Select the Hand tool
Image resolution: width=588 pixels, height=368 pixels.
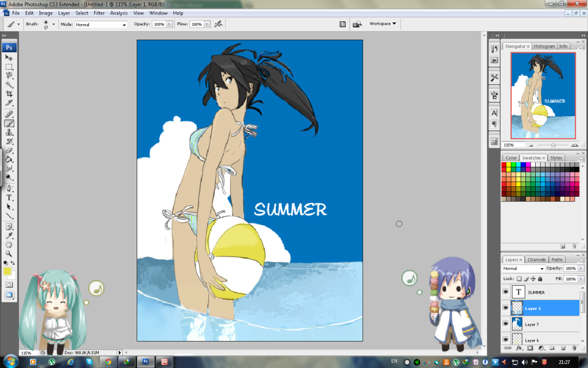tap(9, 245)
